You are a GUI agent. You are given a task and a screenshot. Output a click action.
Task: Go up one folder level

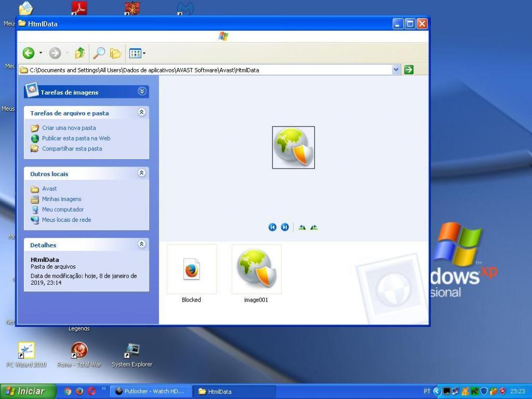pos(80,53)
